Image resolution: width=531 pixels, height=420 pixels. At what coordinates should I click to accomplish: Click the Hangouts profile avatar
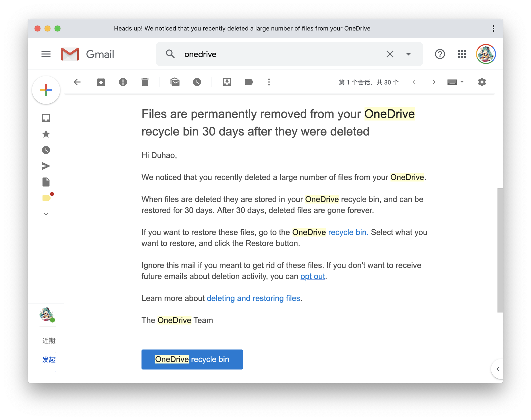coord(46,314)
